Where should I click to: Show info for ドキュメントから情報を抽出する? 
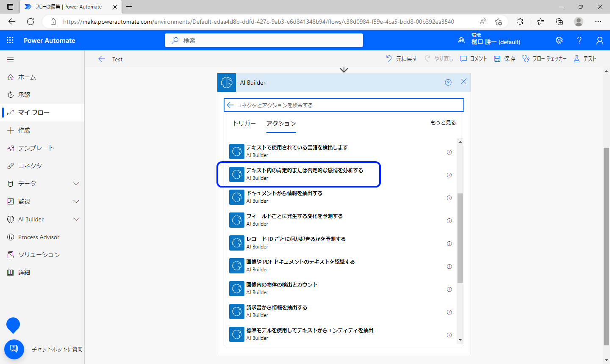coord(449,198)
